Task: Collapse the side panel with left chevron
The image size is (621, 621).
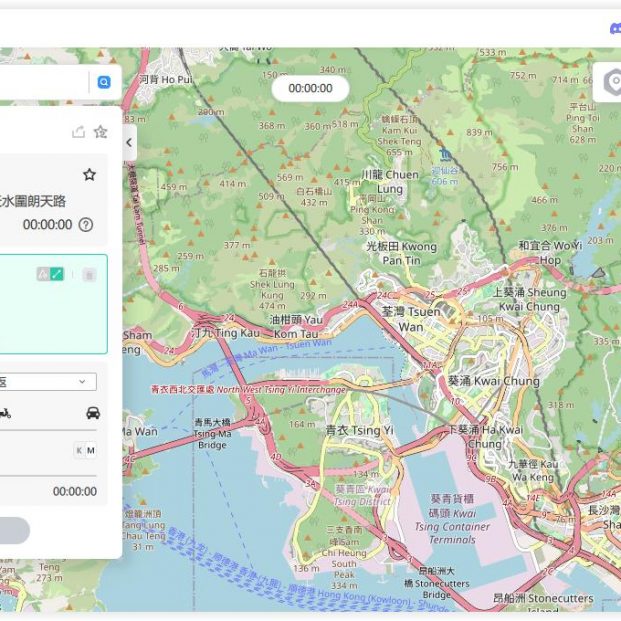Action: point(129,143)
